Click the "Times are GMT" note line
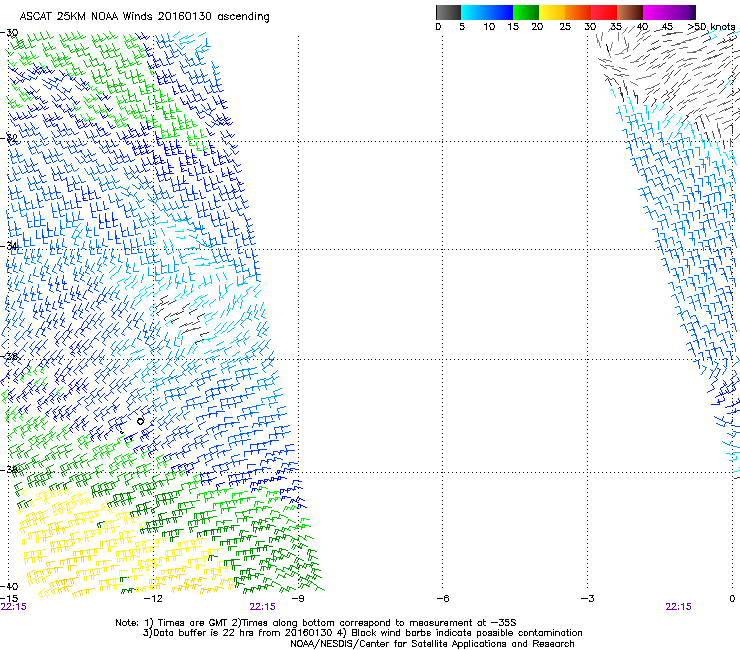The image size is (740, 650). (316, 623)
